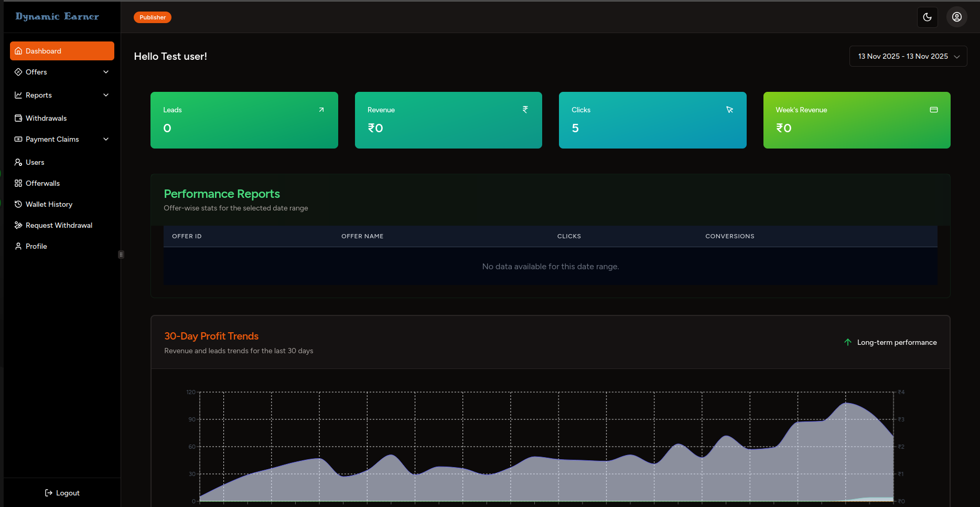Click the rupee icon on the Revenue card
This screenshot has height=507, width=980.
point(525,110)
